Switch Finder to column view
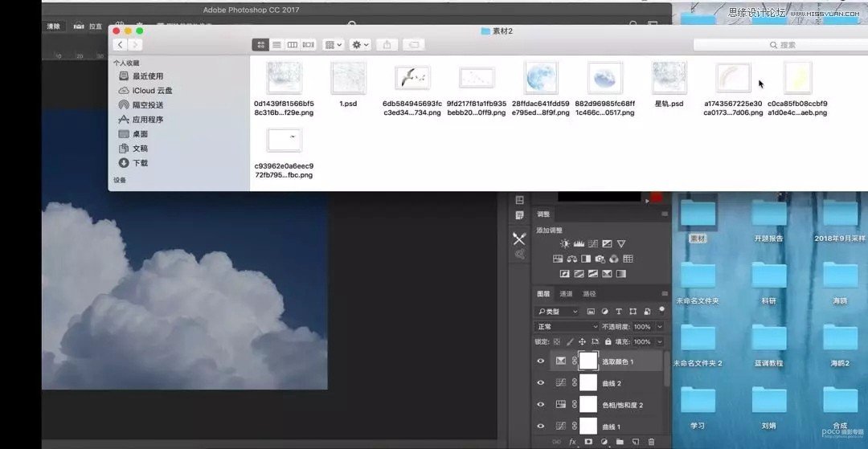Viewport: 868px width, 449px height. click(293, 45)
